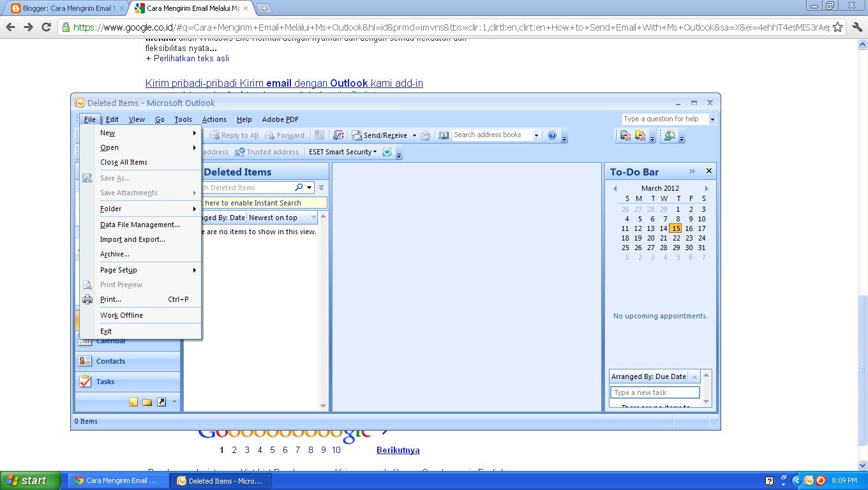Viewport: 868px width, 490px height.
Task: Click the red ESET icon in system tray
Action: (x=821, y=480)
